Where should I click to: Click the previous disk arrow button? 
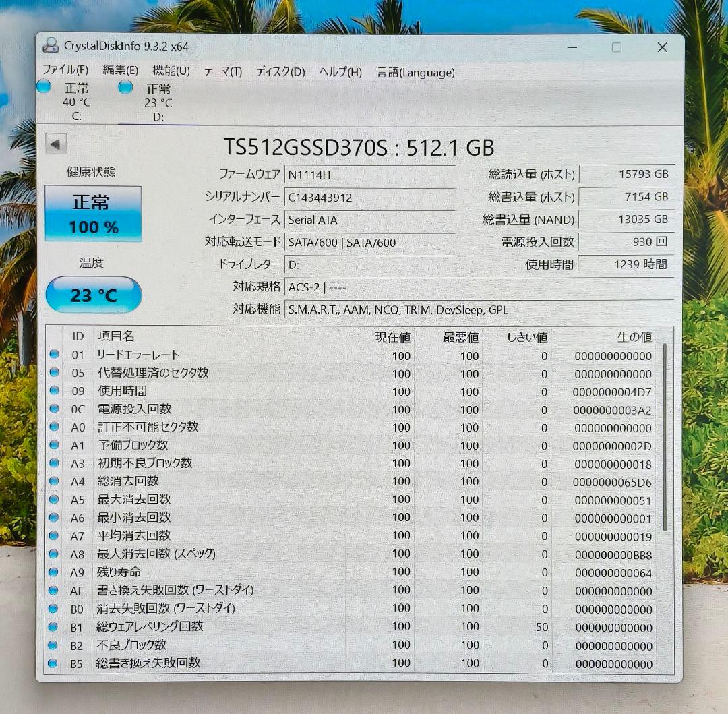[x=56, y=144]
